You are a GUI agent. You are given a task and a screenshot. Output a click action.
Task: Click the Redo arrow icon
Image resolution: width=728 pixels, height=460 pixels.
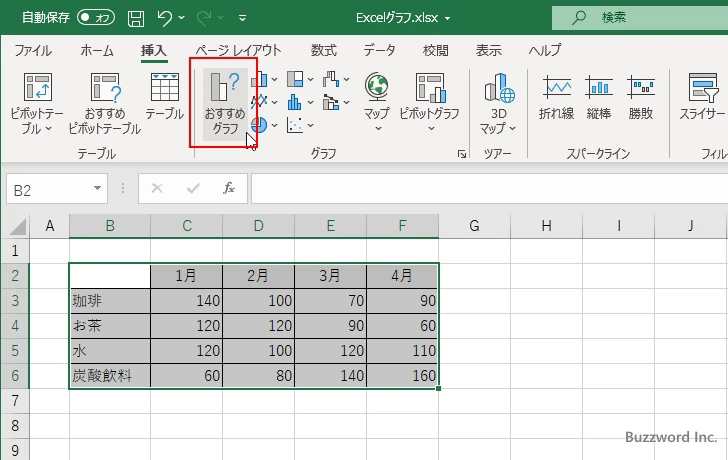coord(203,18)
